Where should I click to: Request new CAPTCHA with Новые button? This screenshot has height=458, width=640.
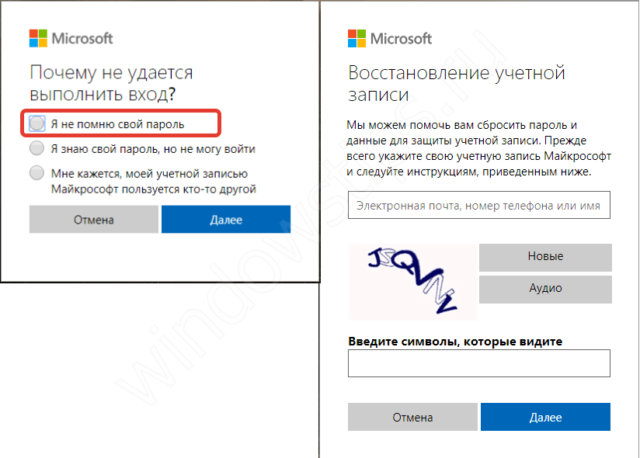coord(545,257)
